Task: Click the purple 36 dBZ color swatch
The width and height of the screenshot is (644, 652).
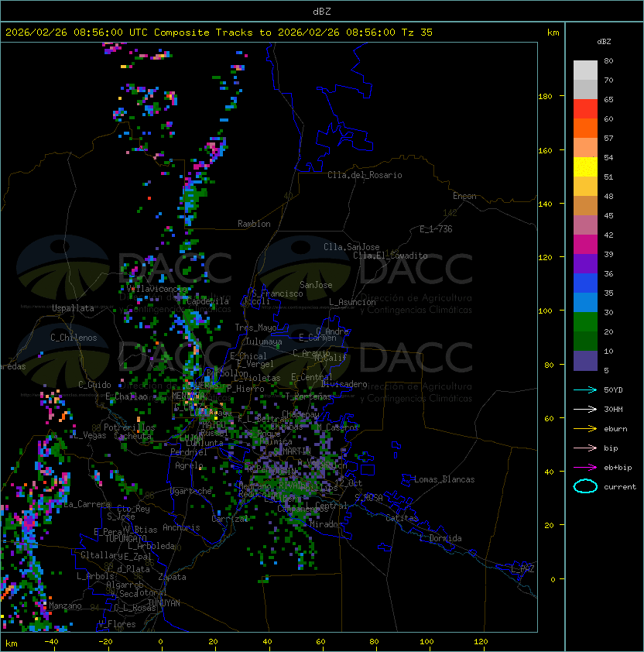Action: (585, 263)
